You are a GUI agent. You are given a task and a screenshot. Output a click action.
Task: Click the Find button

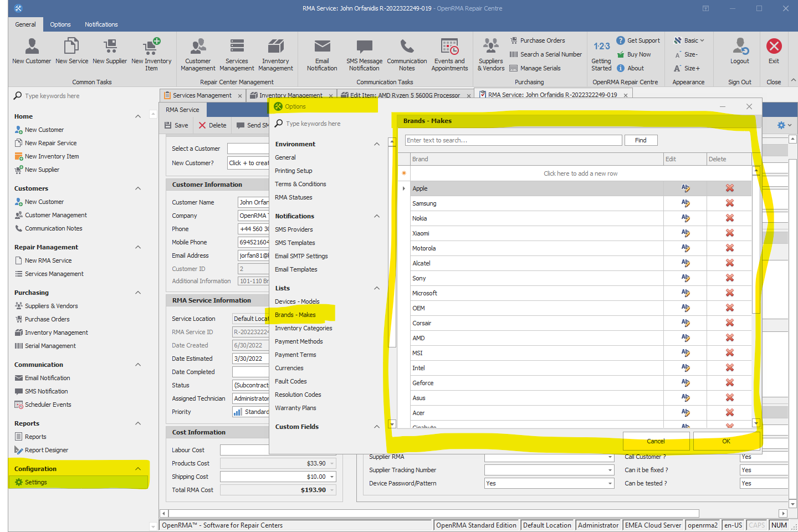click(641, 140)
